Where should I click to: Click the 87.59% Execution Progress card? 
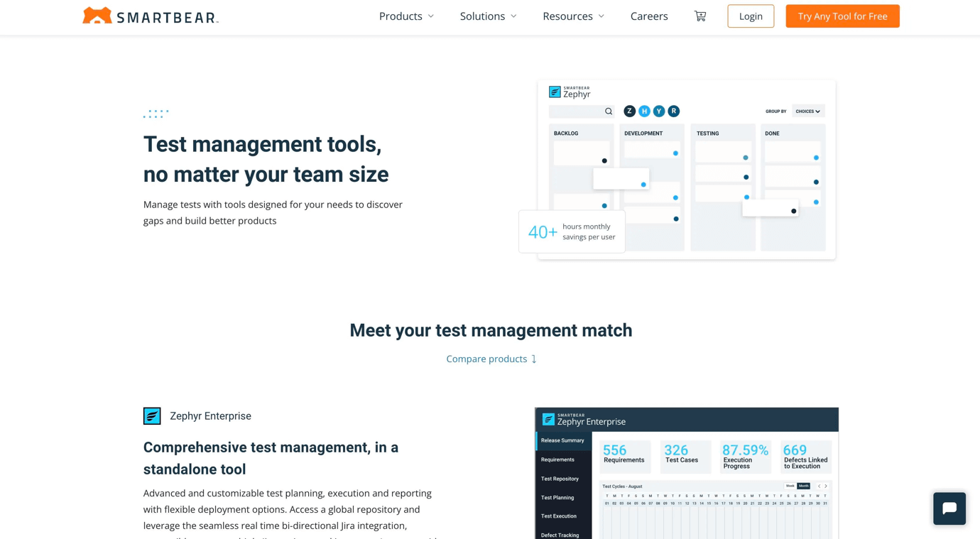(746, 457)
